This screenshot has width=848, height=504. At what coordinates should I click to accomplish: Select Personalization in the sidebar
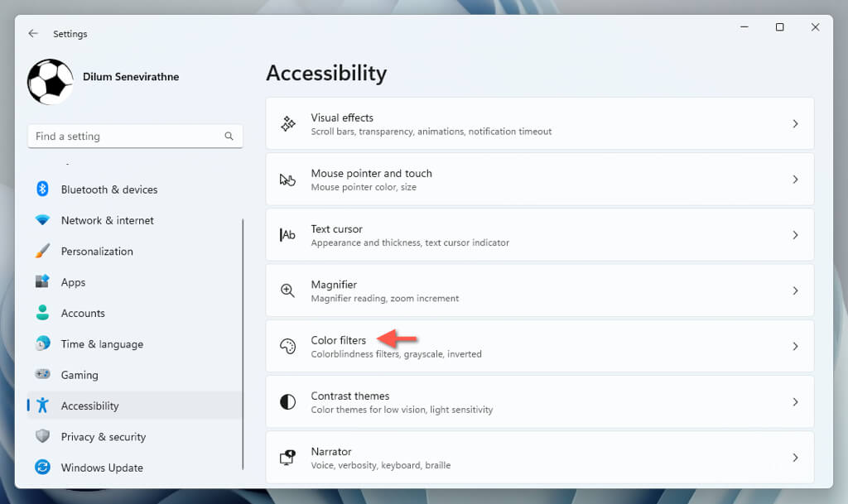96,251
